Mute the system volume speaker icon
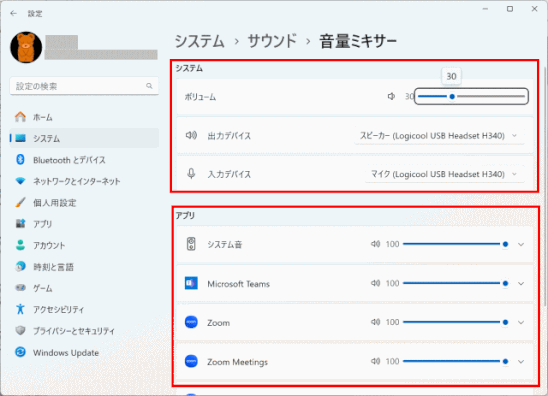The image size is (548, 396). (391, 96)
